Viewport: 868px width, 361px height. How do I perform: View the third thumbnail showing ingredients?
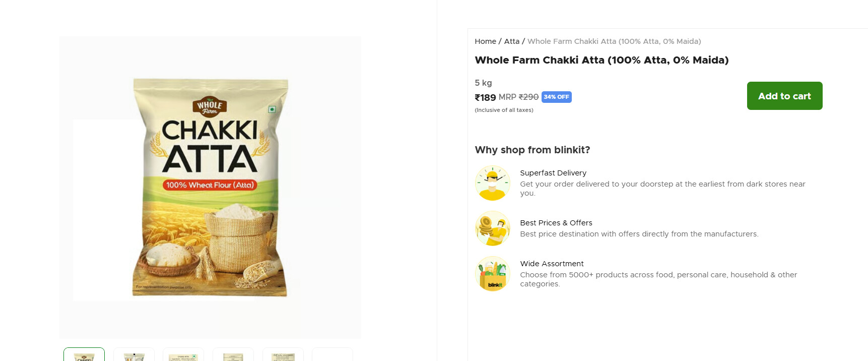[183, 355]
